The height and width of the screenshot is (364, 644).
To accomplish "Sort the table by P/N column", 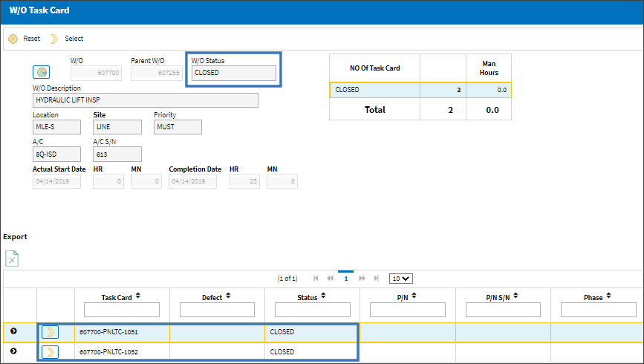I will [x=414, y=296].
